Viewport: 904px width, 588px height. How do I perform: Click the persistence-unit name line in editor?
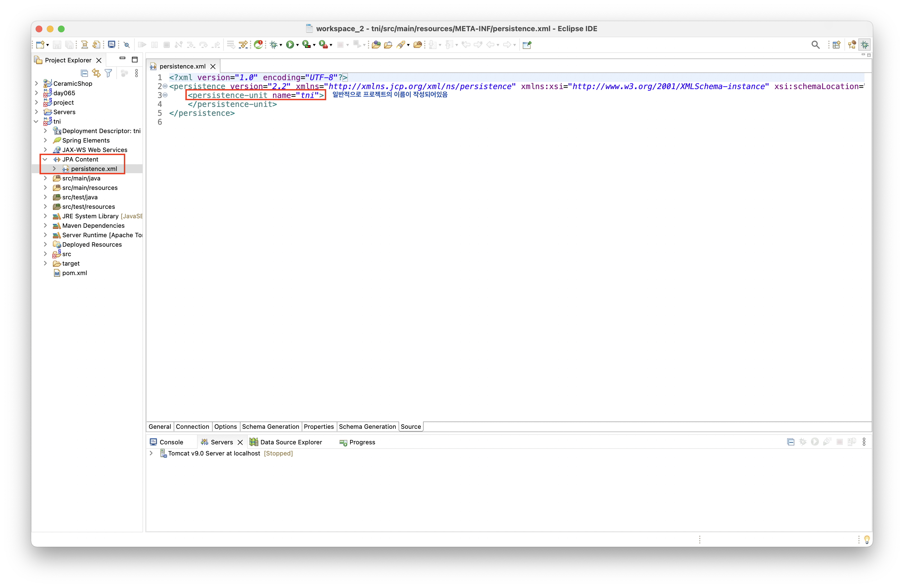tap(256, 95)
